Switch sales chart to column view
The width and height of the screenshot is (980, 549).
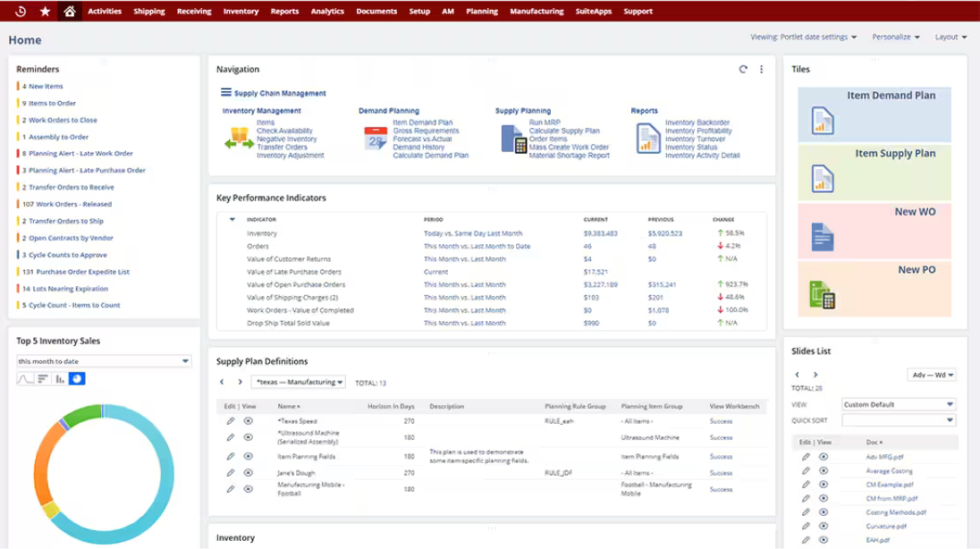(60, 379)
